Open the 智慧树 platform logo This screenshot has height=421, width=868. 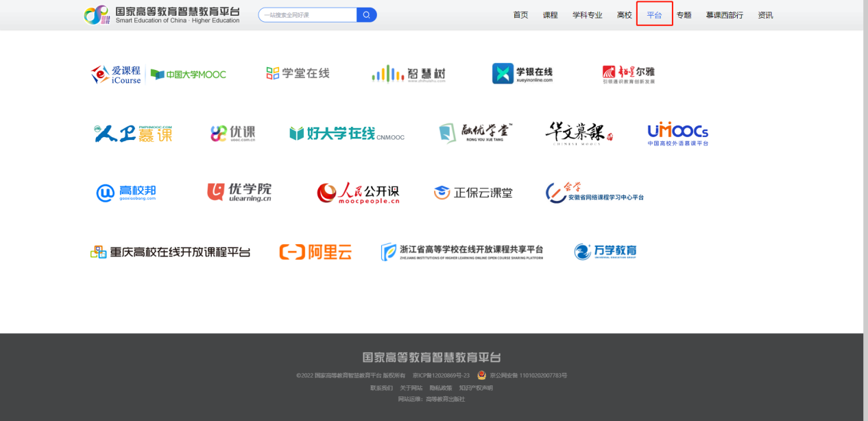(409, 74)
